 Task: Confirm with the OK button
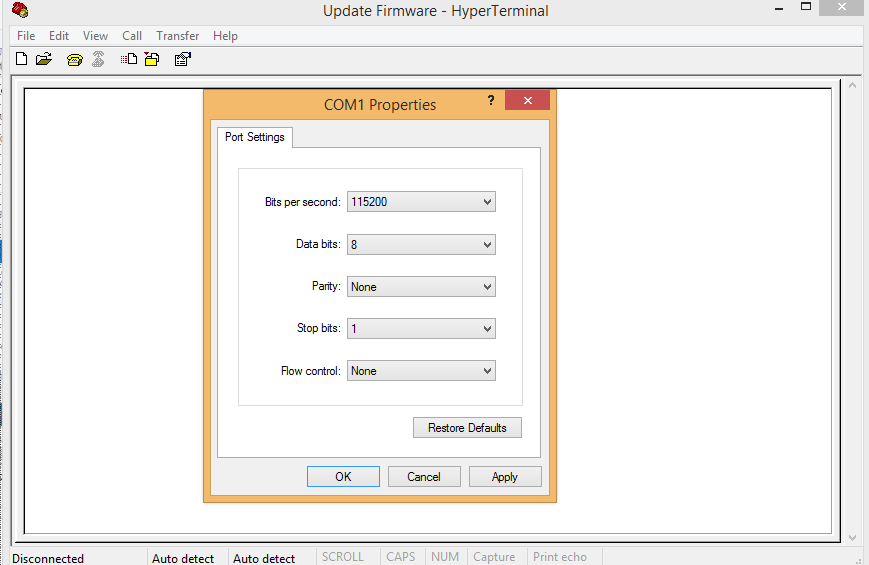343,477
